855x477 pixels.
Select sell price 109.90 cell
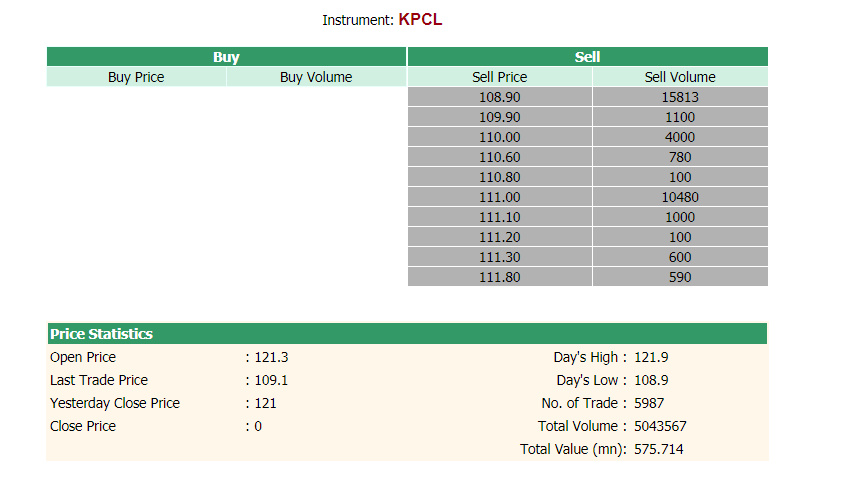point(499,117)
